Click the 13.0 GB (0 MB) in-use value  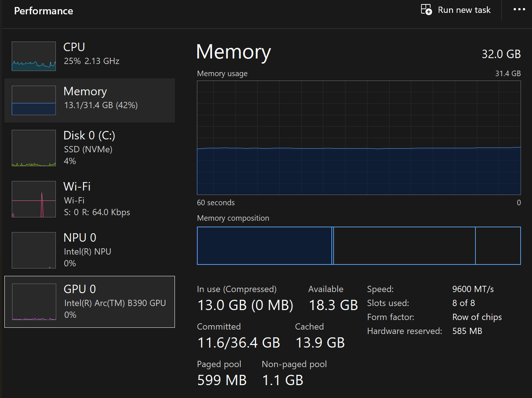coord(245,305)
